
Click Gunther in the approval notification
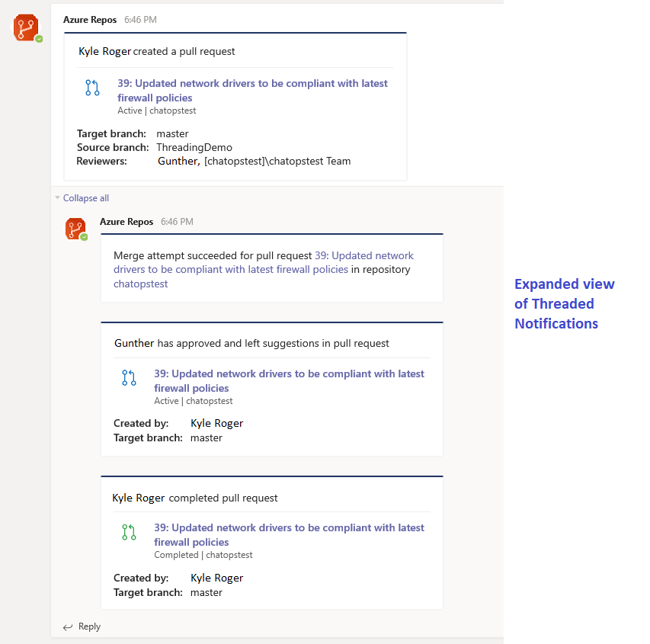tap(133, 342)
